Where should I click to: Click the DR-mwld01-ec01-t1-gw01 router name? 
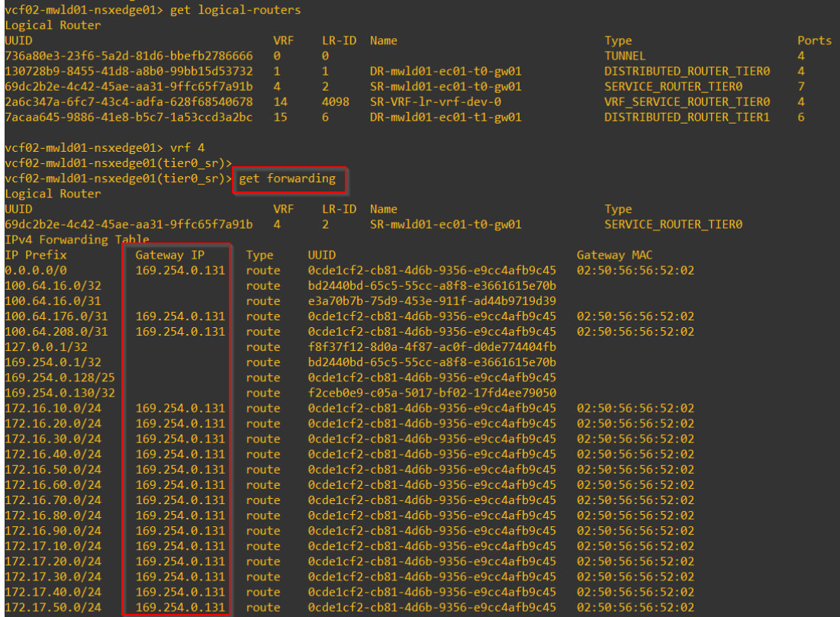[x=446, y=117]
